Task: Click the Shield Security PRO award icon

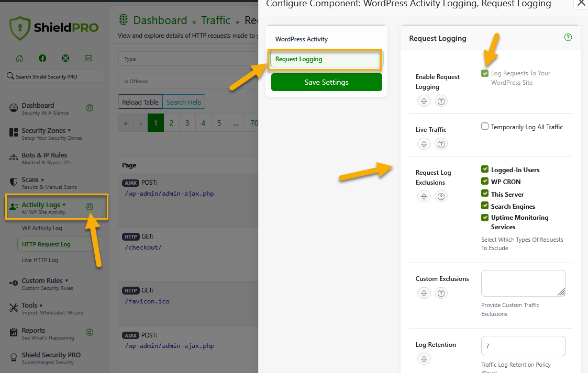Action: pos(14,358)
